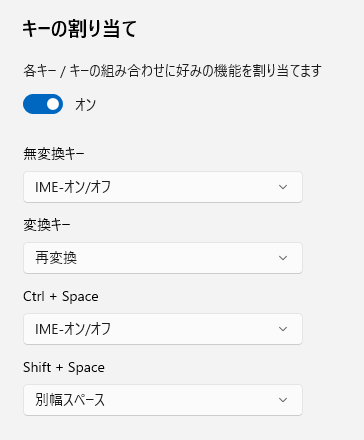This screenshot has height=440, width=364.
Task: Click the オン label beside the switch
Action: pyautogui.click(x=85, y=104)
